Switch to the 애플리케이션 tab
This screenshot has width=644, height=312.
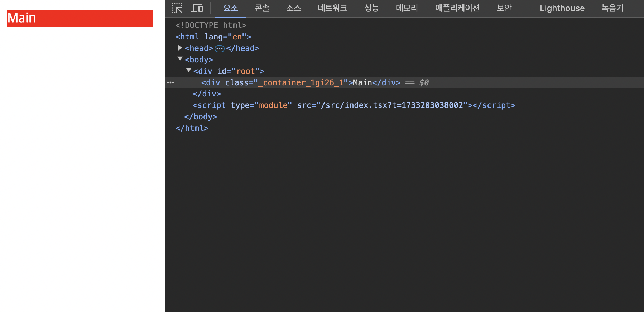click(457, 8)
